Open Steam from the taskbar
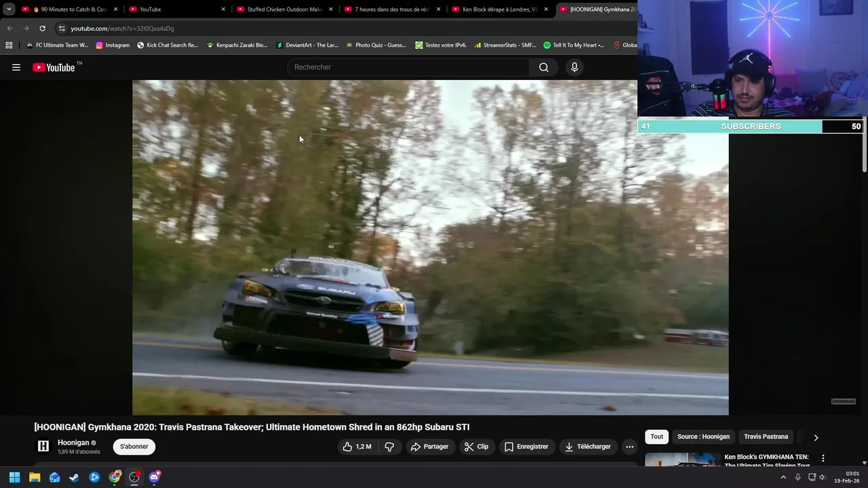The width and height of the screenshot is (868, 488). [x=74, y=477]
